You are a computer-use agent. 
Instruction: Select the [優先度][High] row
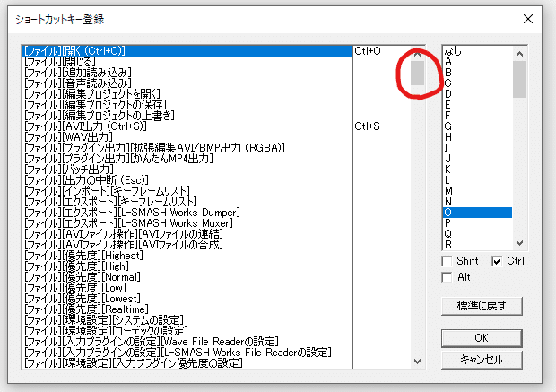pyautogui.click(x=187, y=266)
